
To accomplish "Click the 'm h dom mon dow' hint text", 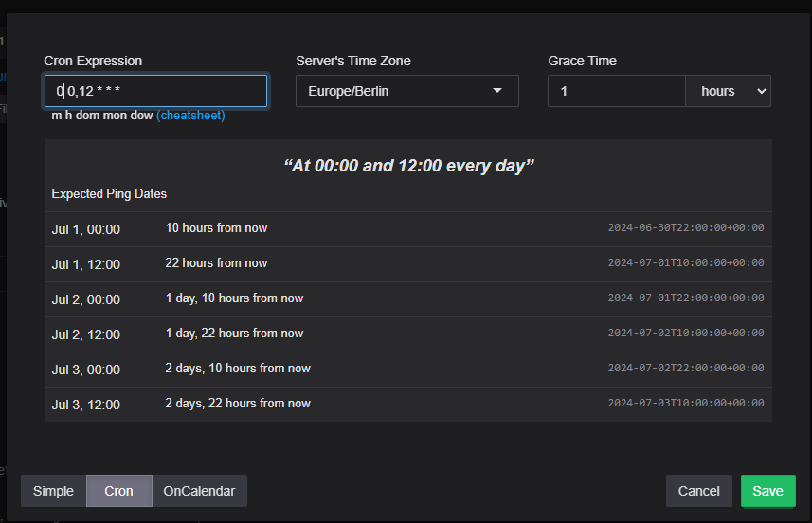I will (102, 116).
